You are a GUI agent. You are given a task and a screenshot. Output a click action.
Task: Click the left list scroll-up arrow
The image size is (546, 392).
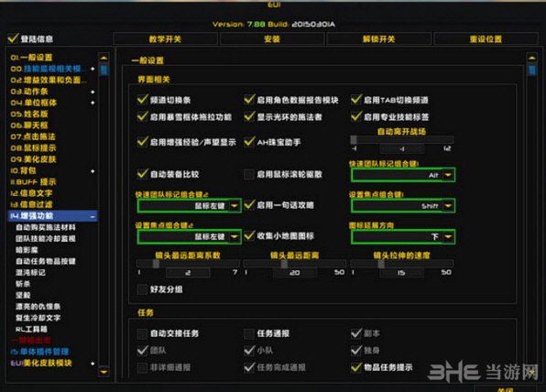pyautogui.click(x=104, y=58)
